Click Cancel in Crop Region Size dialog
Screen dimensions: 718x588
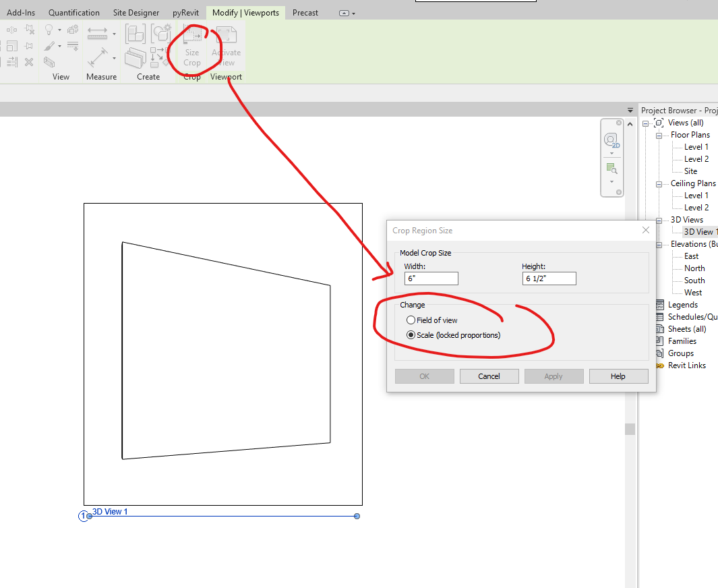(489, 376)
